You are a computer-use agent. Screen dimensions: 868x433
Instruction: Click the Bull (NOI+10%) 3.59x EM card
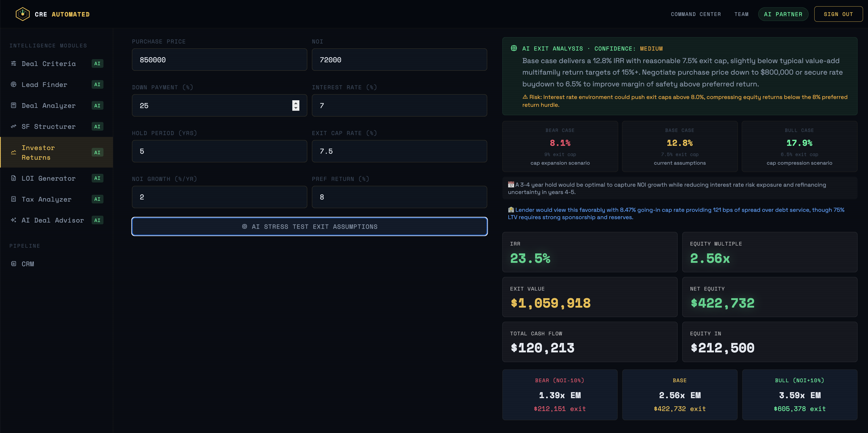[x=800, y=395]
